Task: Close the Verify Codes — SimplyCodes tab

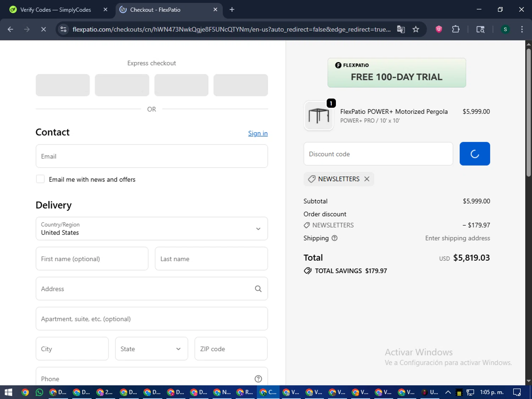Action: (x=105, y=10)
